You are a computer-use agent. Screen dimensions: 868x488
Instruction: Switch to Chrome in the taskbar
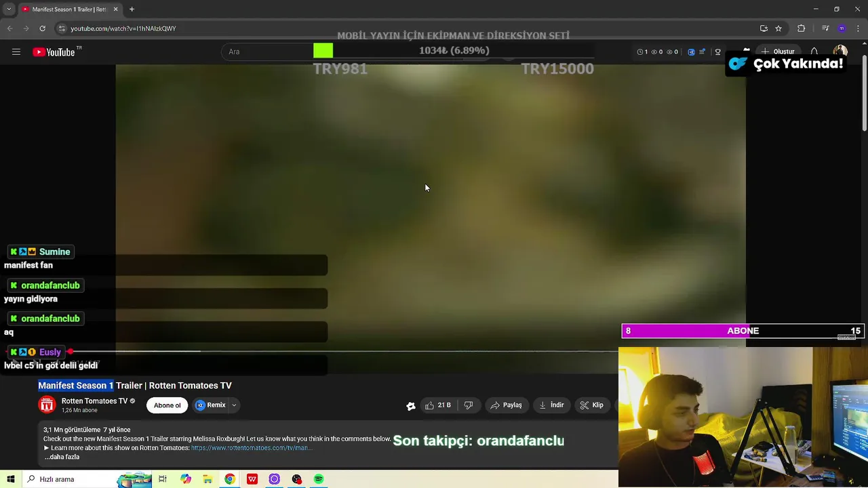[230, 479]
